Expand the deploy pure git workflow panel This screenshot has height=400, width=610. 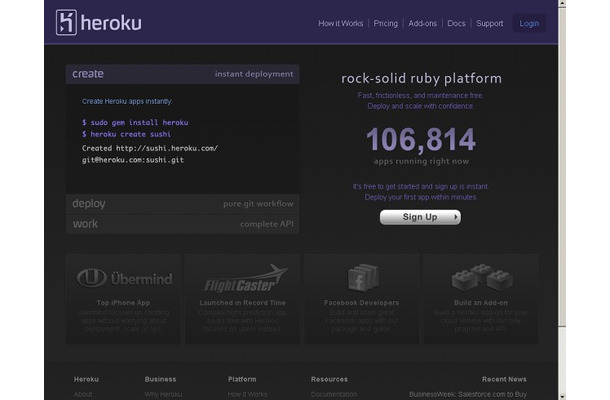click(x=182, y=204)
